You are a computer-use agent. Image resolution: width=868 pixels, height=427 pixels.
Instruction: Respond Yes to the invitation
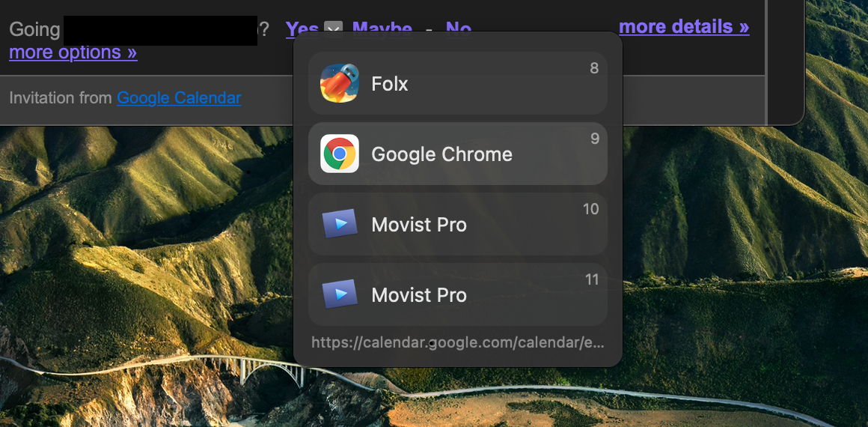point(302,28)
